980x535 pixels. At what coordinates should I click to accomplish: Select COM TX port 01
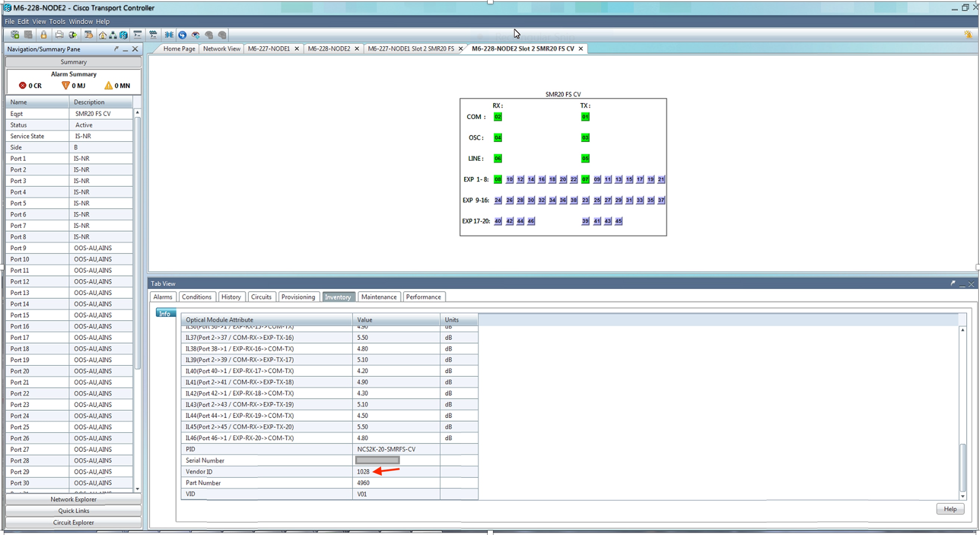(x=585, y=117)
